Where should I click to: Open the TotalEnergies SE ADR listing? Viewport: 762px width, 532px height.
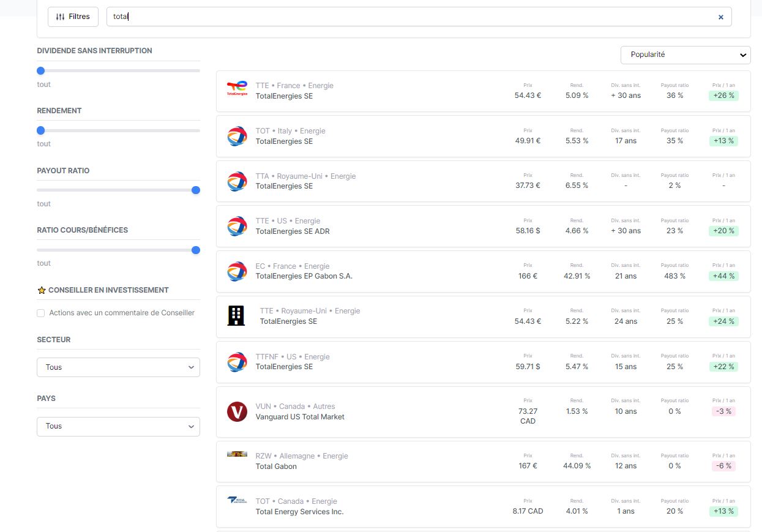pyautogui.click(x=483, y=226)
